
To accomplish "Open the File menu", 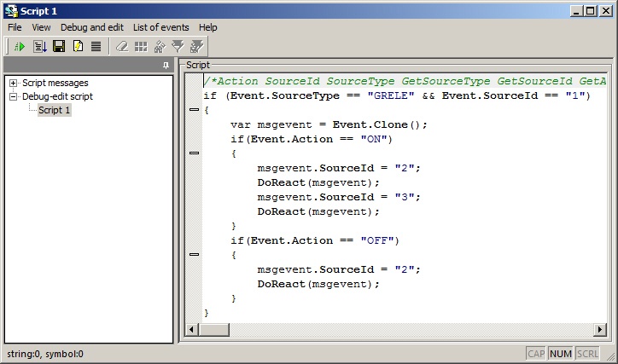I will [15, 27].
